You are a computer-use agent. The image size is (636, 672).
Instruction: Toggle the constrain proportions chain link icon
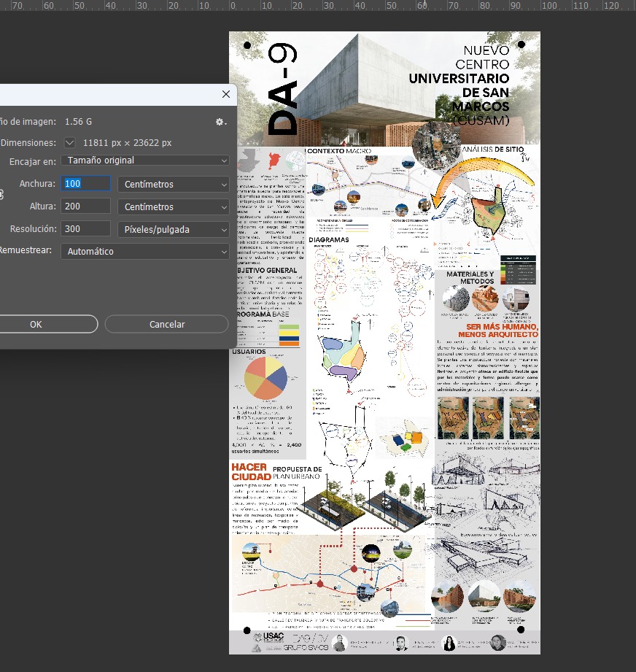click(2, 195)
